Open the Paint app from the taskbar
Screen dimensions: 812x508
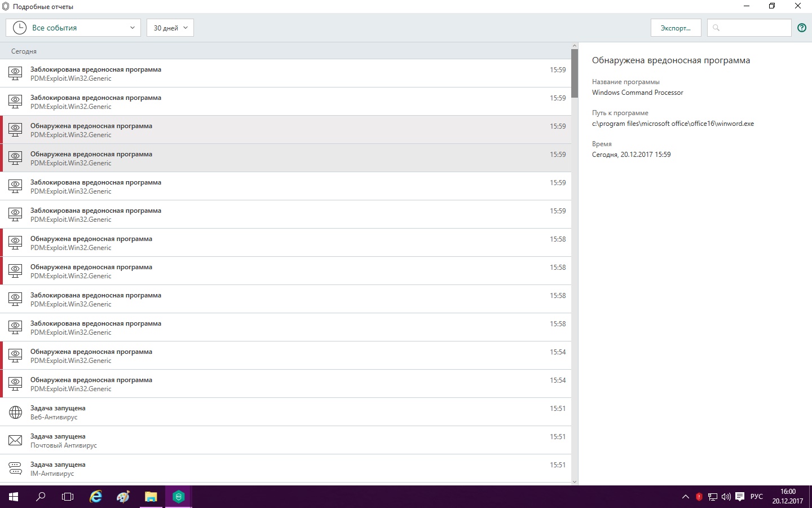[123, 497]
